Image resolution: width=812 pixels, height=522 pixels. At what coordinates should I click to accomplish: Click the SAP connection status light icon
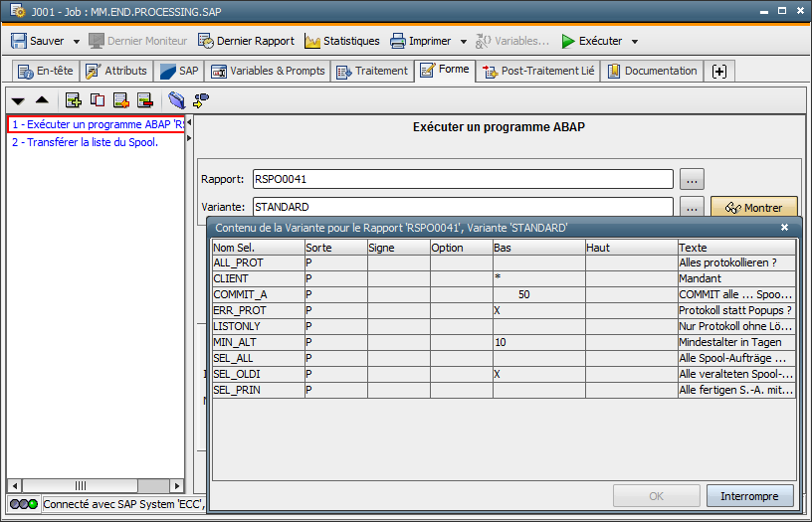24,504
